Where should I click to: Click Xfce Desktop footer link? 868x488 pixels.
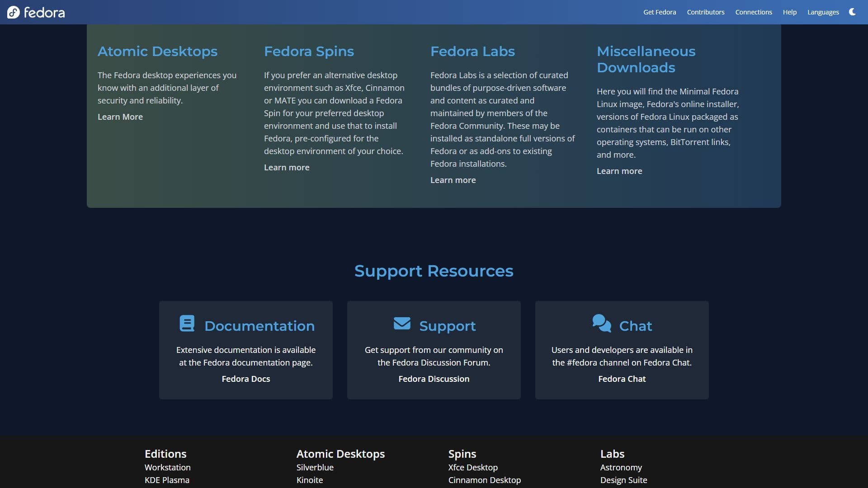tap(473, 467)
